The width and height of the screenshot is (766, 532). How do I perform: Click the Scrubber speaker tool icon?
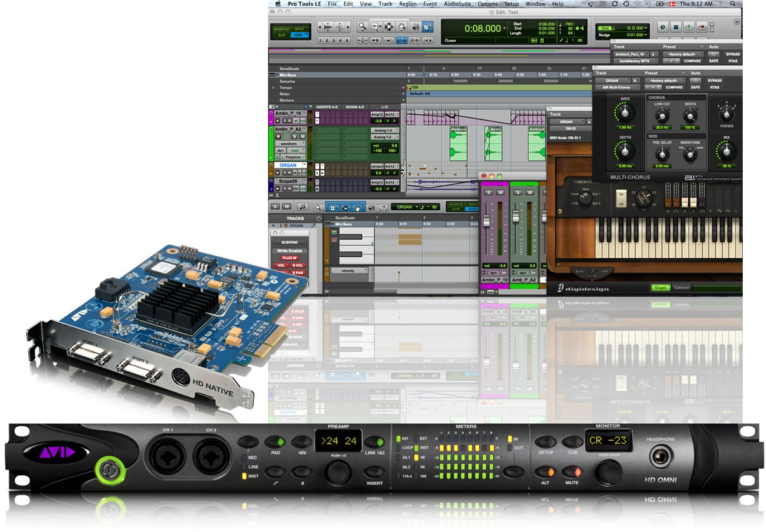tap(415, 26)
